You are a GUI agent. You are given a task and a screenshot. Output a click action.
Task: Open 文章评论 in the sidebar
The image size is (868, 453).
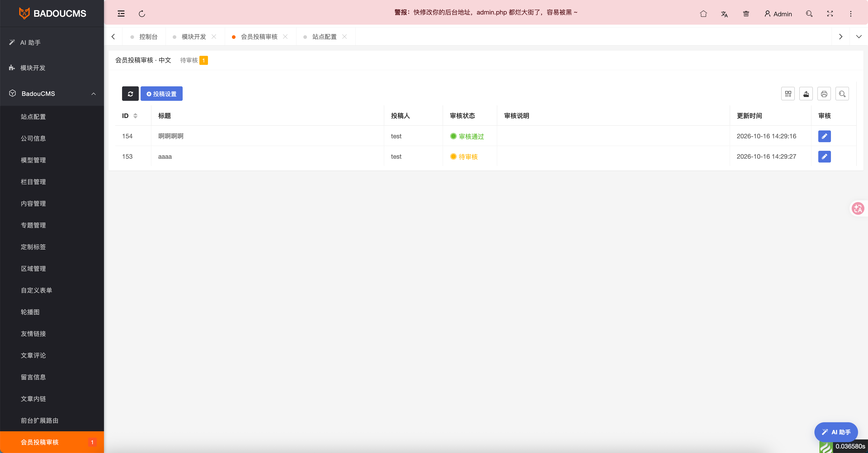[x=52, y=355]
